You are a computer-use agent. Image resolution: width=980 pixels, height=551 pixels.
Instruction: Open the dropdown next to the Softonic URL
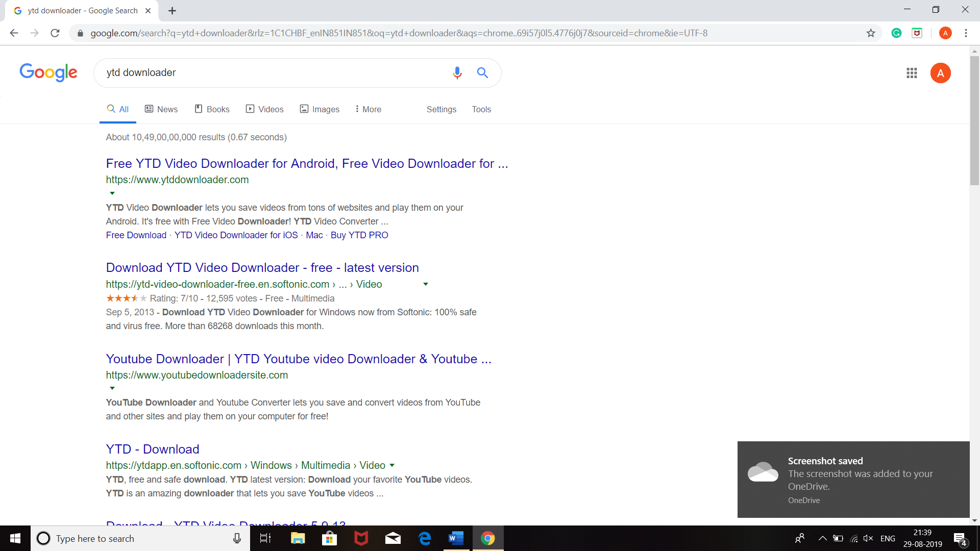point(426,284)
